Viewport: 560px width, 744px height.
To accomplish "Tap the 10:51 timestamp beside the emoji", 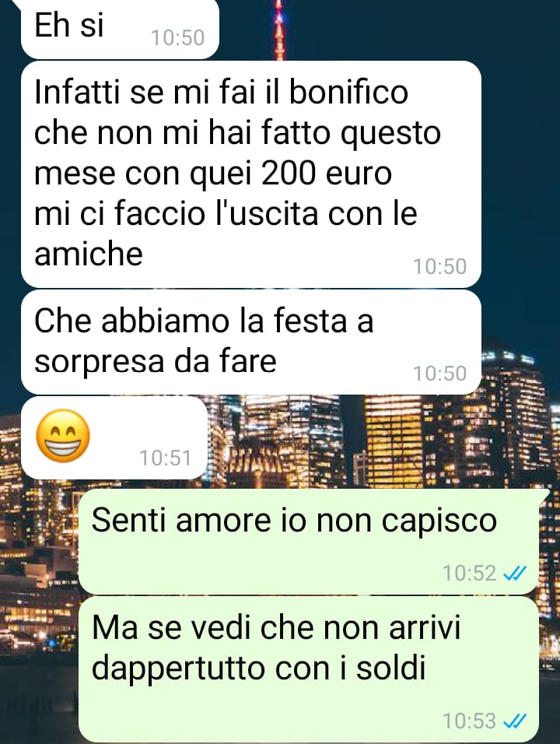I will point(166,458).
